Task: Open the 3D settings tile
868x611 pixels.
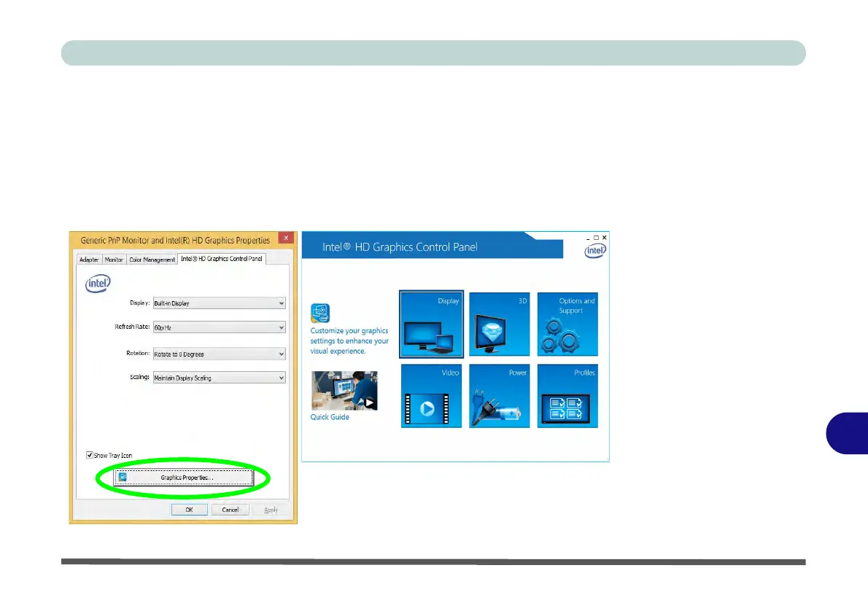Action: 500,324
